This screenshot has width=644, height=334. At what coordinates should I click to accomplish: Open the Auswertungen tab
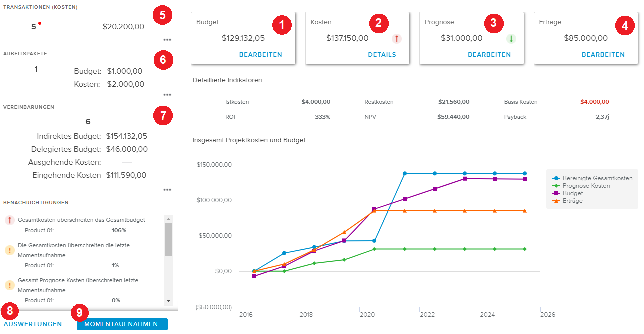click(x=33, y=324)
